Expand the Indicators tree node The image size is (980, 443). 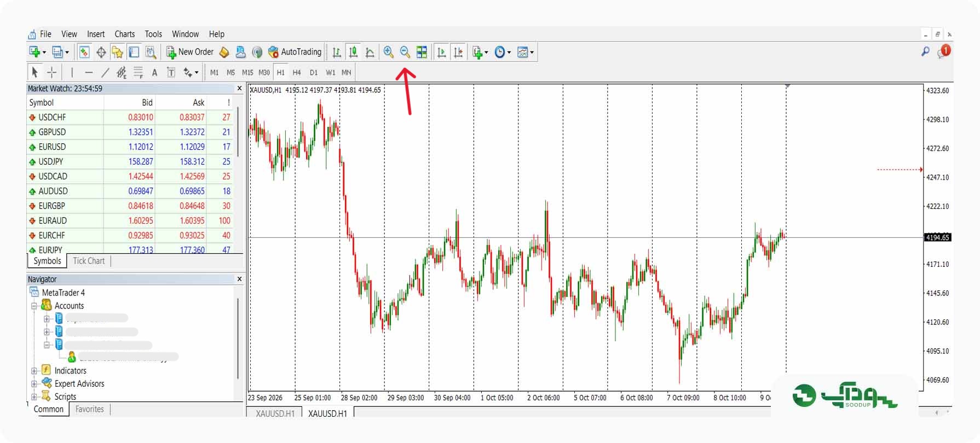[34, 371]
